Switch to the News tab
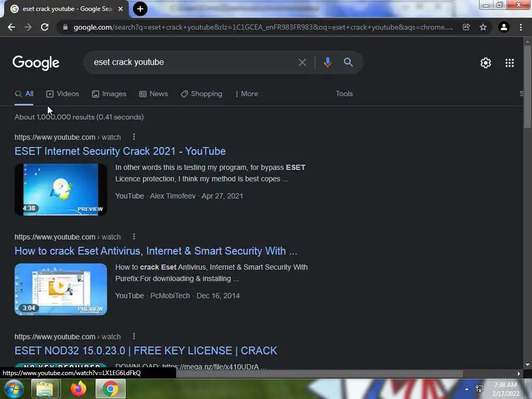The image size is (532, 399). (154, 94)
